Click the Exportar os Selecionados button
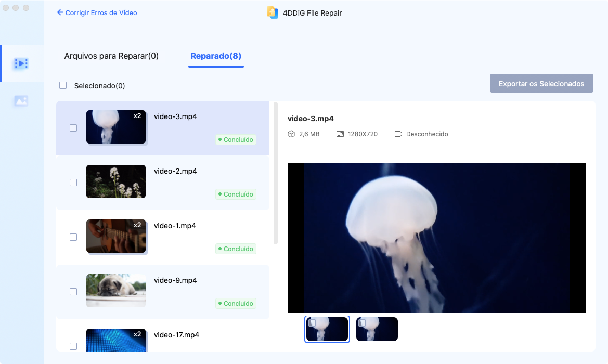 [541, 83]
